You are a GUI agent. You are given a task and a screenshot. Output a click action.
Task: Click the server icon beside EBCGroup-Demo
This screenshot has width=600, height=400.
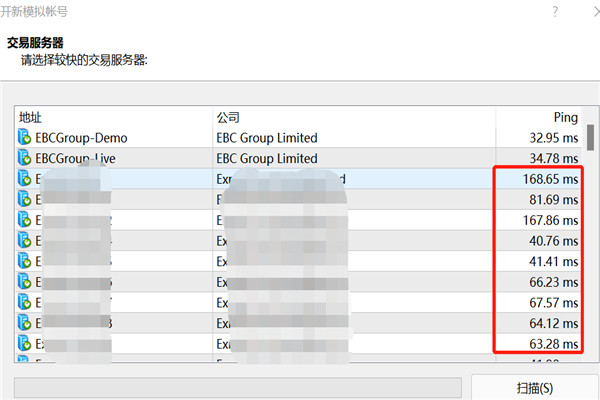(x=24, y=137)
